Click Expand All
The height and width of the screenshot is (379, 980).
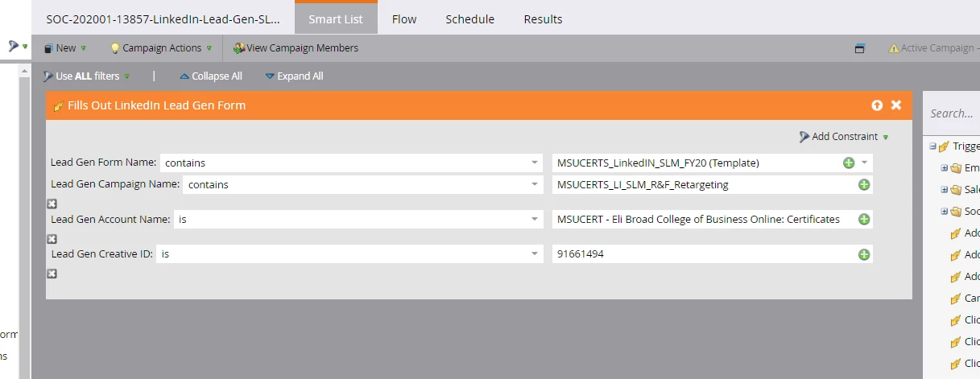pyautogui.click(x=294, y=76)
